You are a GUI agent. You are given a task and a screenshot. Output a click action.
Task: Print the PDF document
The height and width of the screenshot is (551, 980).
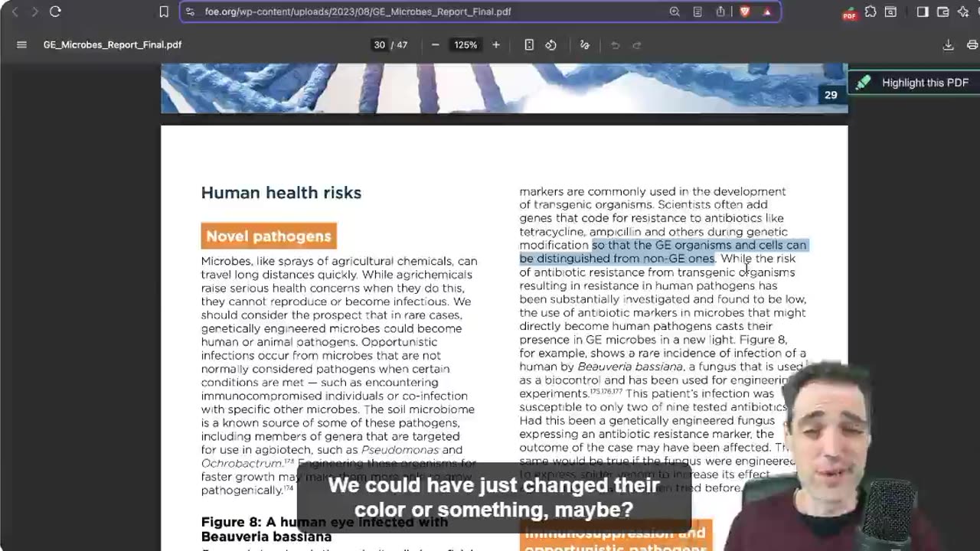[972, 45]
